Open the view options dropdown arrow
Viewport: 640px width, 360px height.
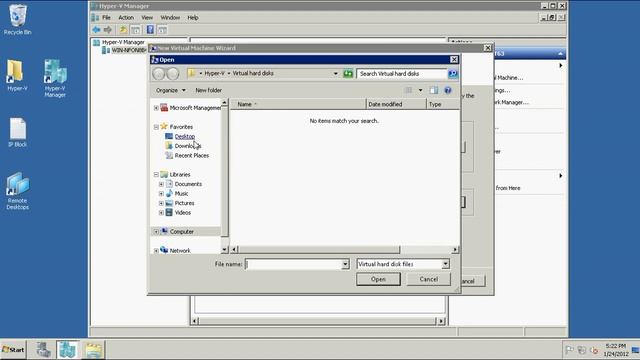[420, 90]
